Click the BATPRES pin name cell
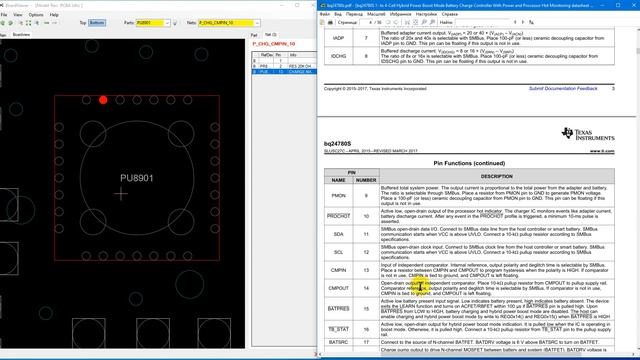 [338, 309]
